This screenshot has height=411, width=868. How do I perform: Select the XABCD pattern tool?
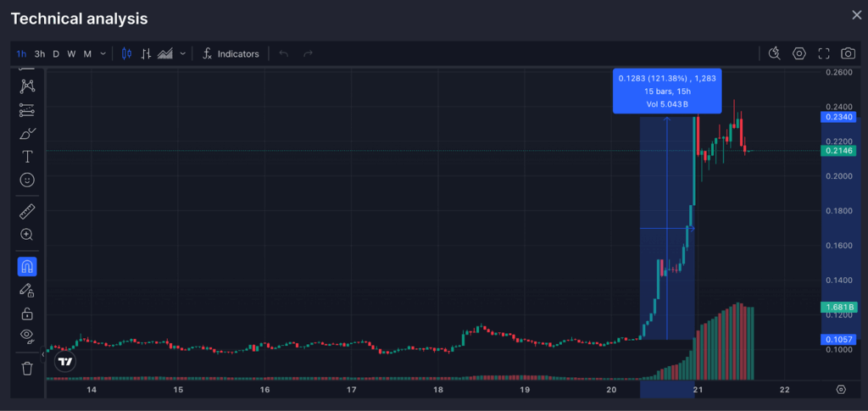(x=27, y=86)
